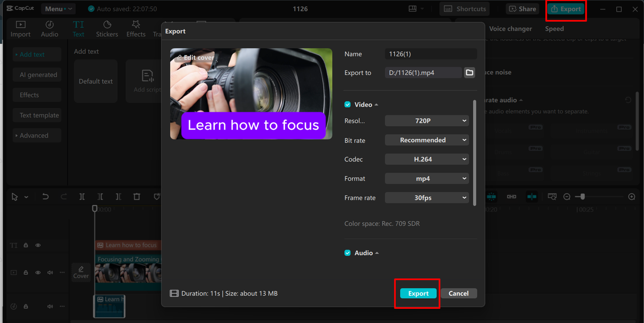Click the trash delete icon in timeline toolbar
This screenshot has height=323, width=644.
137,197
